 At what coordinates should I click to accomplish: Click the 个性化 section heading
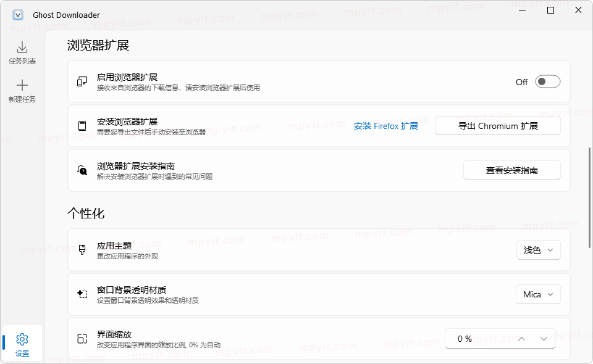[86, 213]
